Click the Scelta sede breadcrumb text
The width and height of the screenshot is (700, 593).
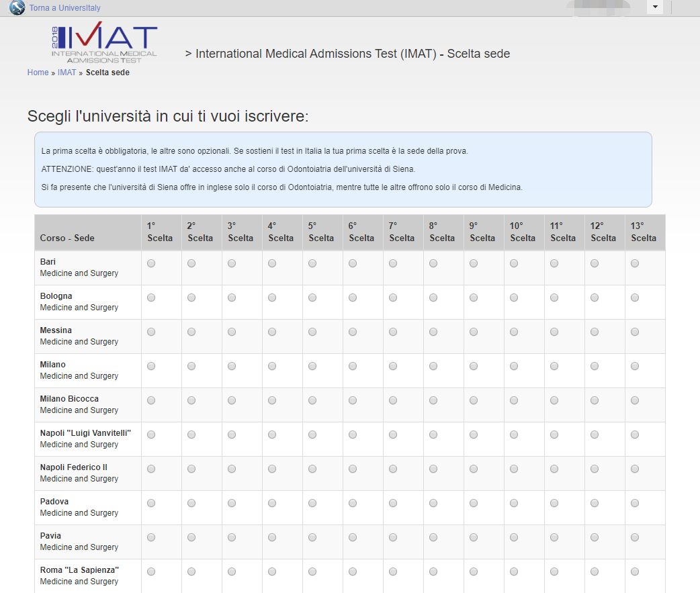click(x=107, y=73)
